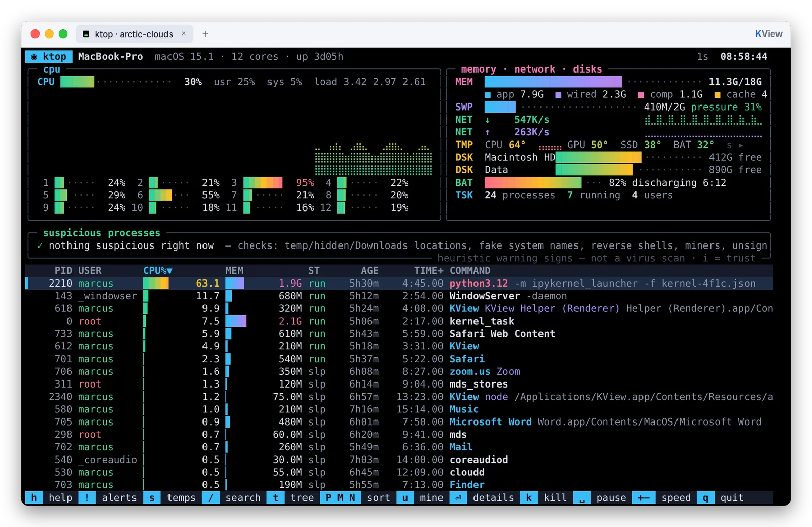The width and height of the screenshot is (812, 527).
Task: Select the quit label in footer
Action: [x=732, y=498]
